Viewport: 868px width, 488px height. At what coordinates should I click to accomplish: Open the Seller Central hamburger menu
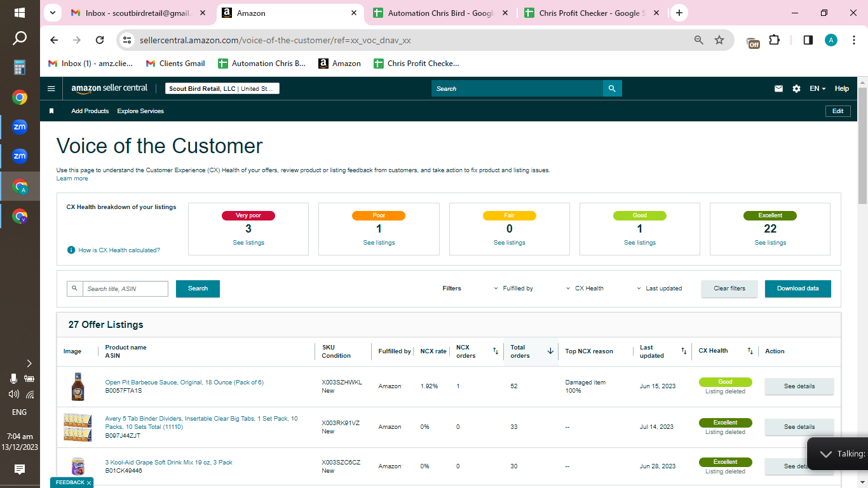click(51, 89)
